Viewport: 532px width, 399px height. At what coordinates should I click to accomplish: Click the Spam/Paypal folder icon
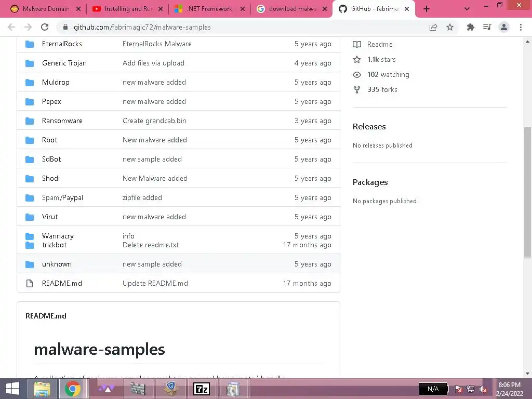pos(30,198)
